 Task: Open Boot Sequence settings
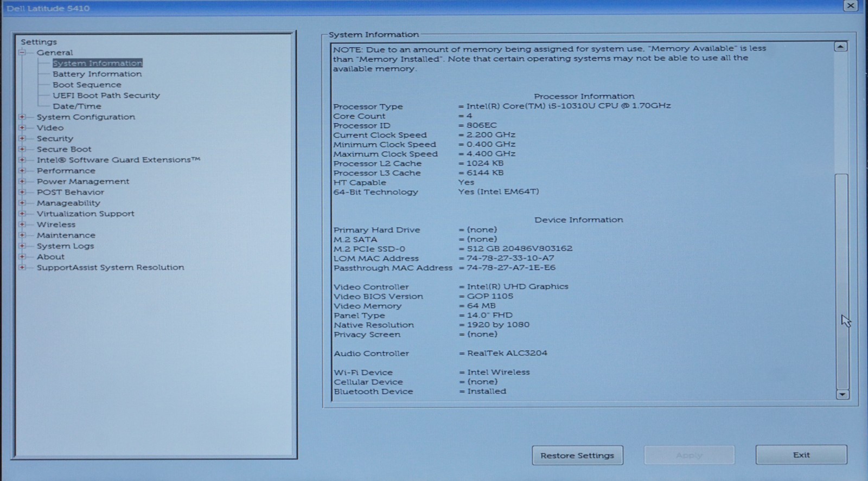[x=87, y=85]
